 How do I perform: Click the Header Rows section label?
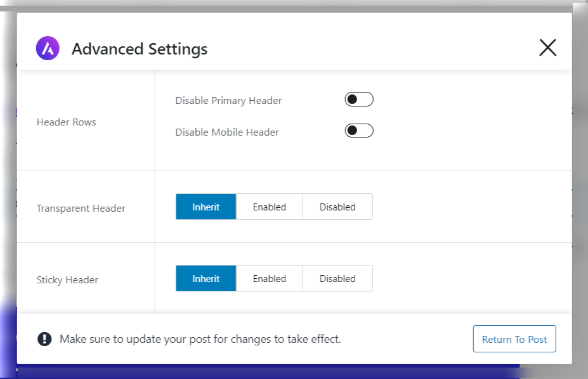pos(66,122)
